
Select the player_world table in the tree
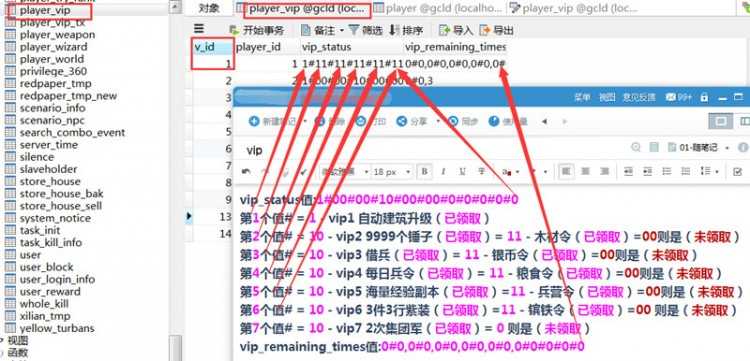51,59
